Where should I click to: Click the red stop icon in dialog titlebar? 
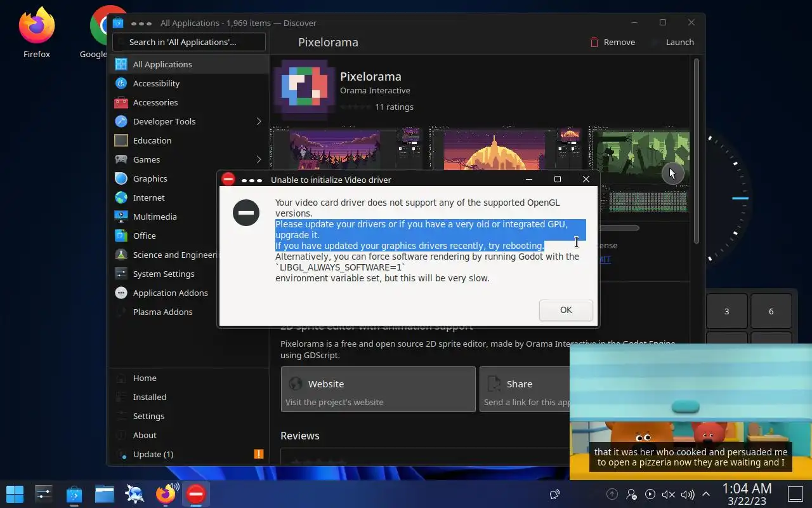[228, 179]
